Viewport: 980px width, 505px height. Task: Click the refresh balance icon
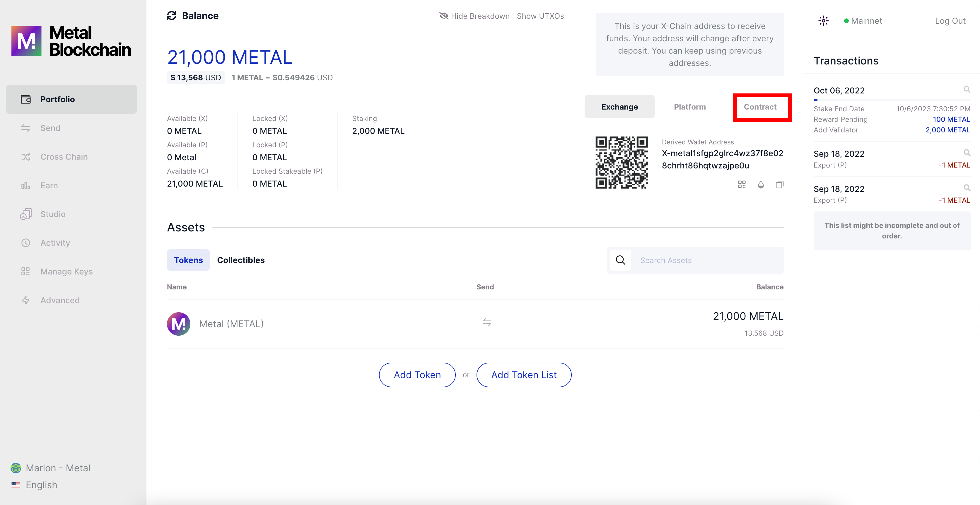[172, 16]
